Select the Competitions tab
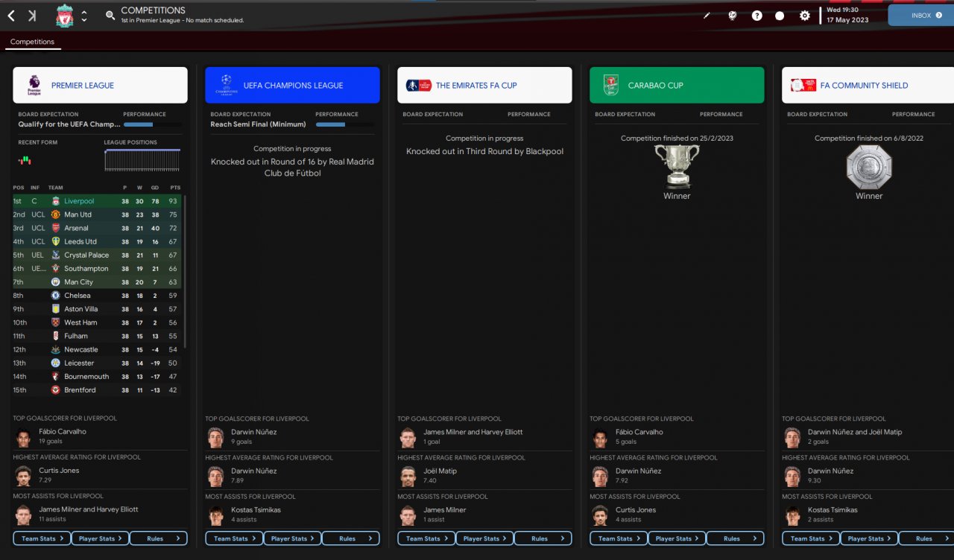This screenshot has height=560, width=954. point(33,42)
